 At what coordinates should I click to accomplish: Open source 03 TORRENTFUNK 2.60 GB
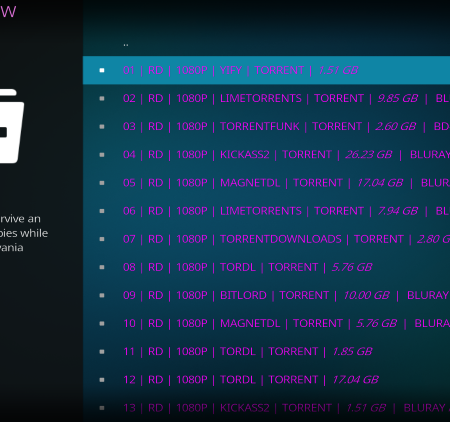(266, 127)
